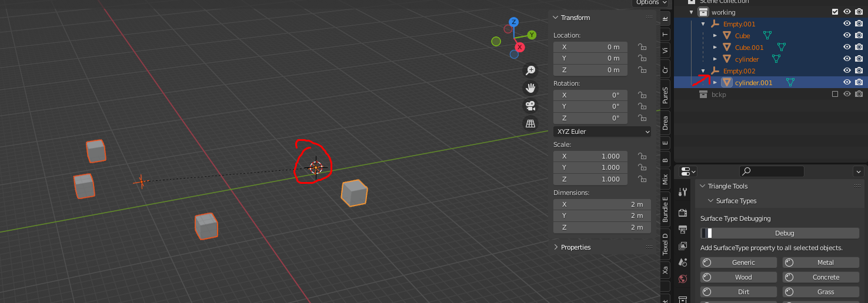This screenshot has height=303, width=868.
Task: Toggle lock on Scale X
Action: 642,156
